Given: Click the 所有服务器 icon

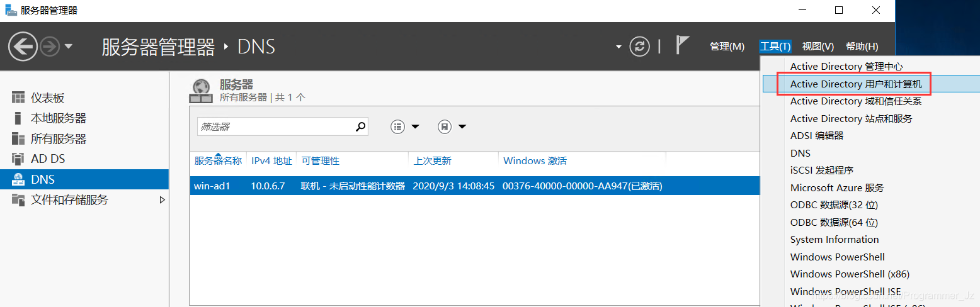Looking at the screenshot, I should (18, 139).
